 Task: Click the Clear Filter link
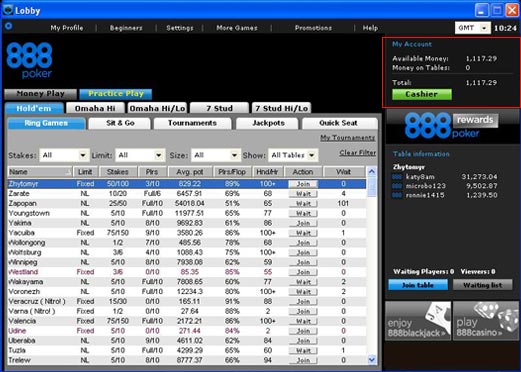357,153
